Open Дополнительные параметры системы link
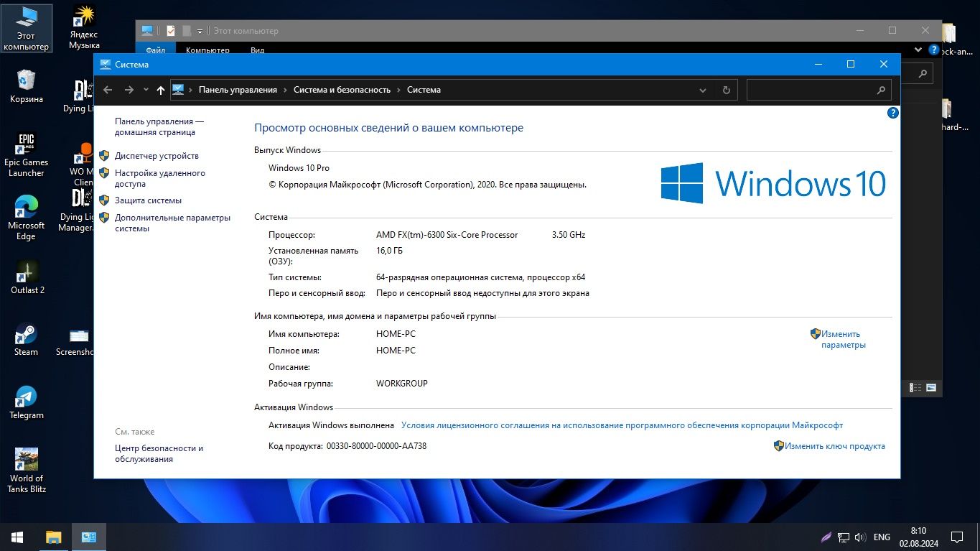This screenshot has height=551, width=980. tap(172, 223)
